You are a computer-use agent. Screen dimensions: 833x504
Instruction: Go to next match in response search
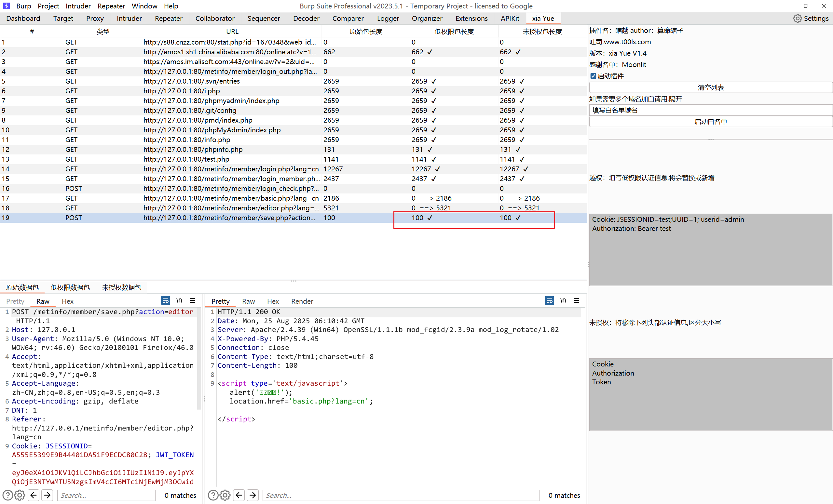253,495
